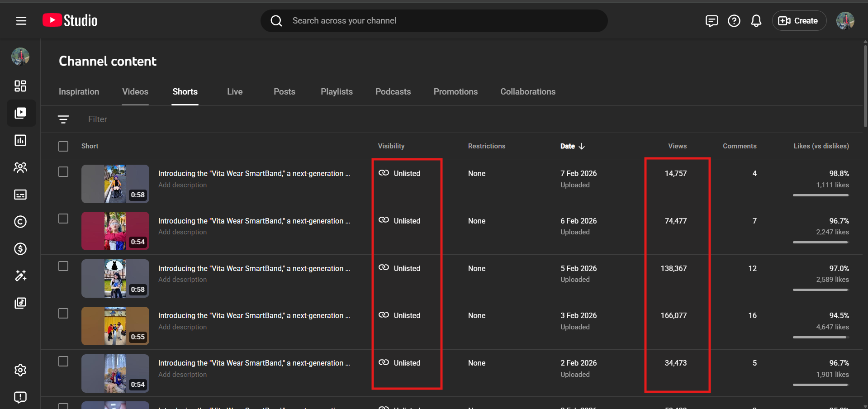Viewport: 868px width, 409px height.
Task: Open the filter list icon
Action: pyautogui.click(x=63, y=119)
